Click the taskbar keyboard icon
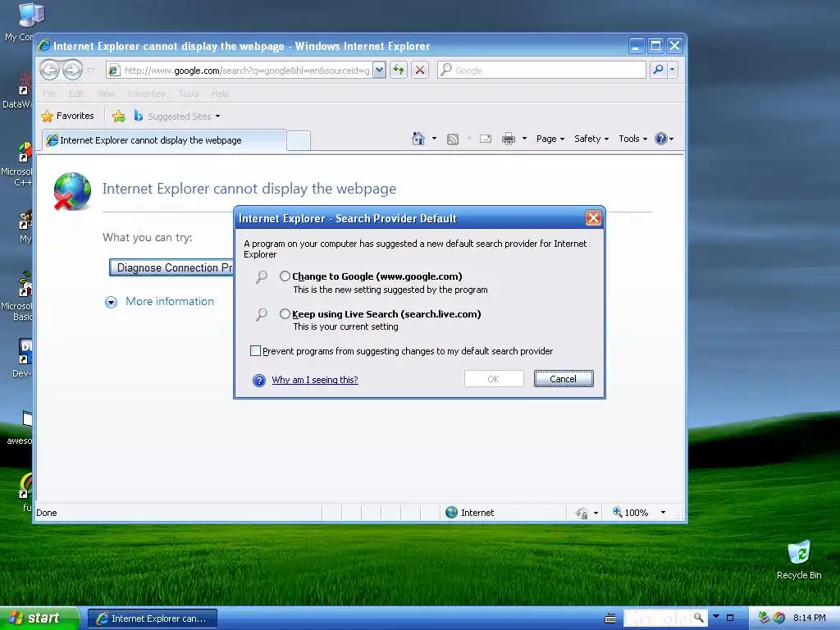Viewport: 840px width, 630px height. pos(610,619)
